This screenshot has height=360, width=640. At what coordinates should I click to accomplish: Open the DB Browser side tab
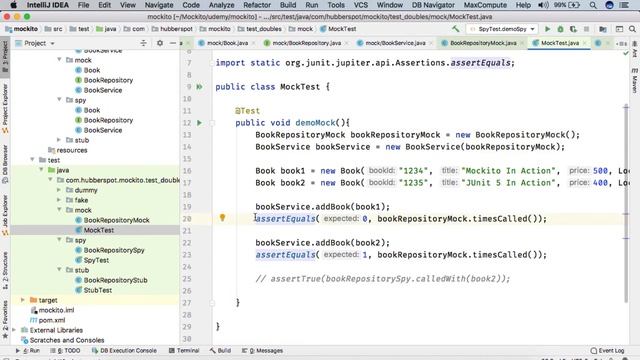point(5,163)
